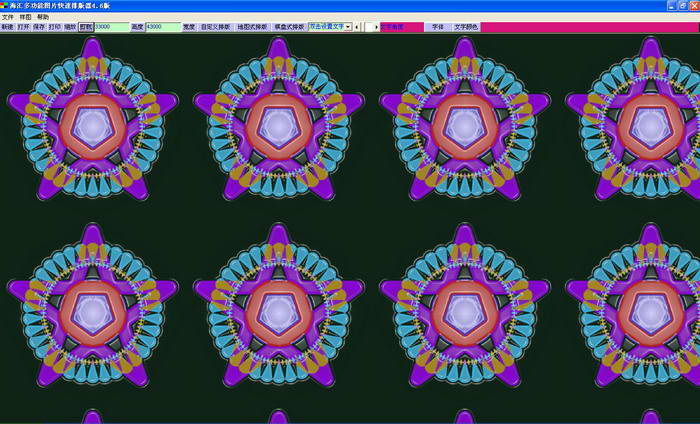Click the 高度 button

(x=138, y=27)
